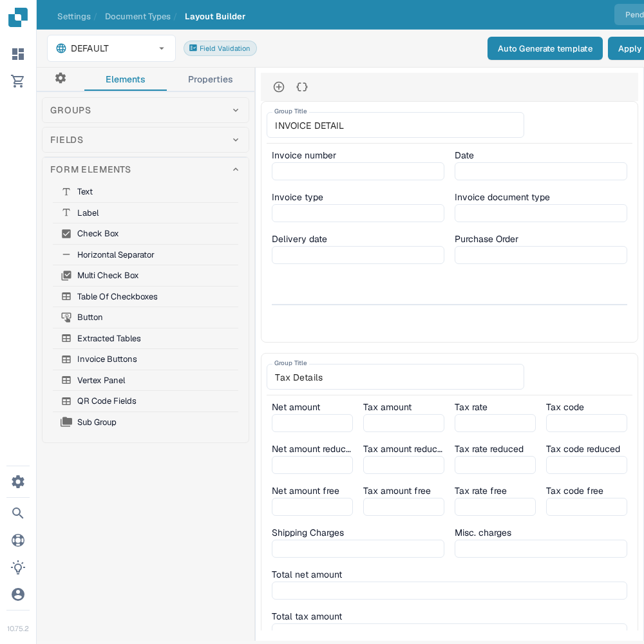This screenshot has width=644, height=644.
Task: Select the Check Box element icon
Action: click(66, 234)
